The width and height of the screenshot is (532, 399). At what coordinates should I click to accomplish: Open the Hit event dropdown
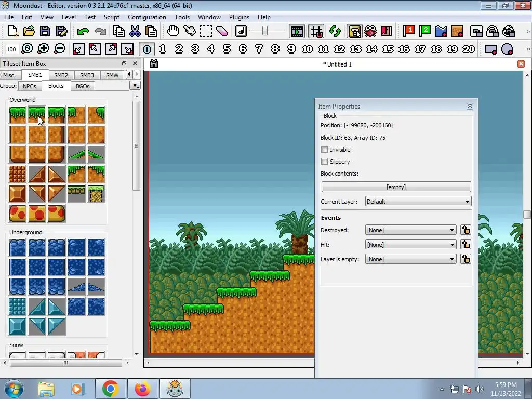[x=410, y=245]
